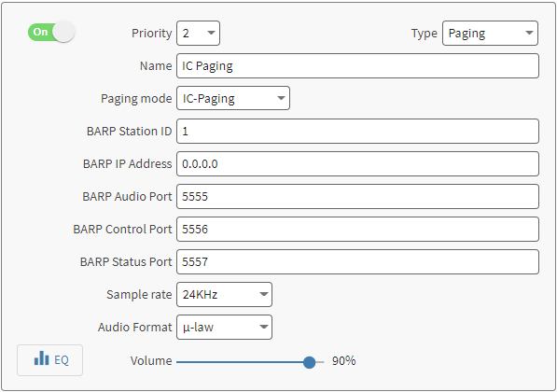Click the Sample rate dropdown arrow

click(x=264, y=294)
